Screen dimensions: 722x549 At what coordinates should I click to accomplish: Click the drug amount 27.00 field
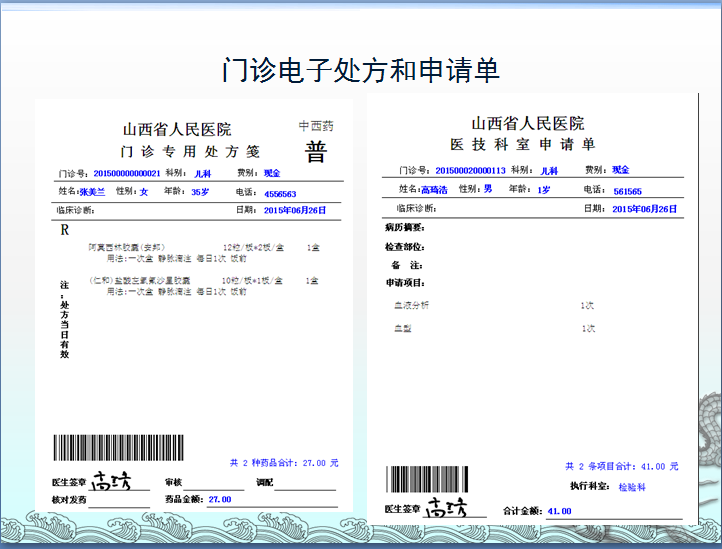pos(219,499)
